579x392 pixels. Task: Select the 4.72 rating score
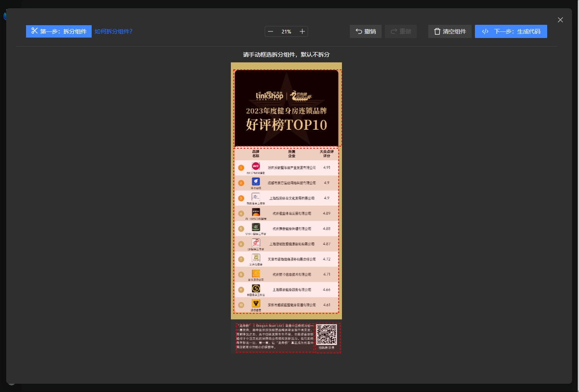(x=327, y=259)
